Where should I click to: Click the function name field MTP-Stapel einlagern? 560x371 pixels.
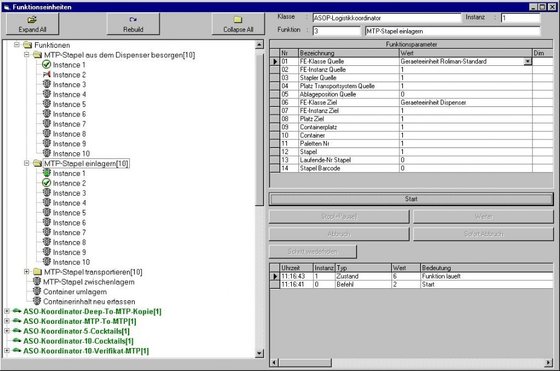coord(452,31)
